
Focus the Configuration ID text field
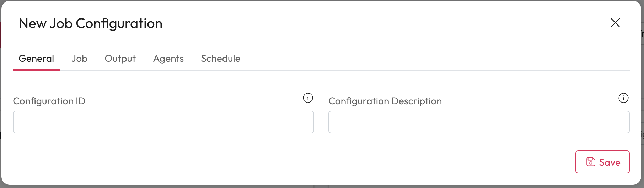163,122
